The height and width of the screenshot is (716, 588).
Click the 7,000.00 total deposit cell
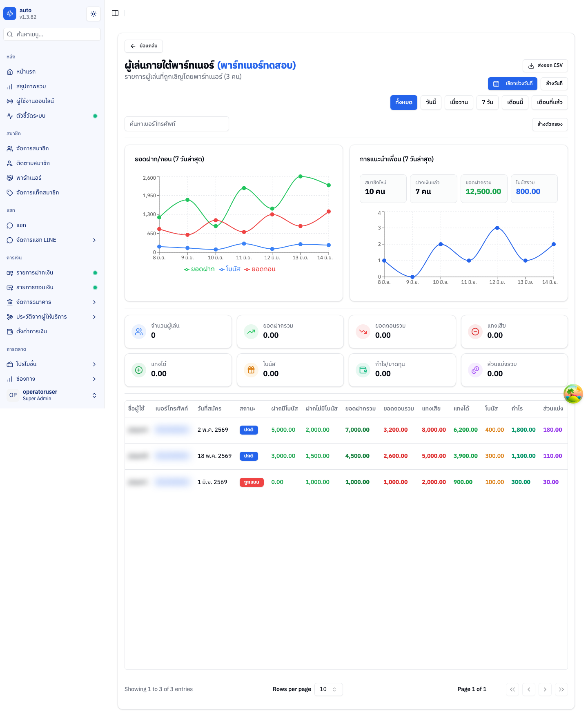[x=357, y=430]
